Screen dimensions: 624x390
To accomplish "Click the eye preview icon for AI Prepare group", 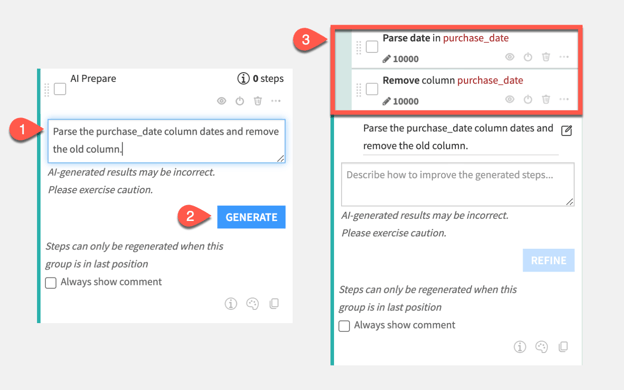I will 222,101.
